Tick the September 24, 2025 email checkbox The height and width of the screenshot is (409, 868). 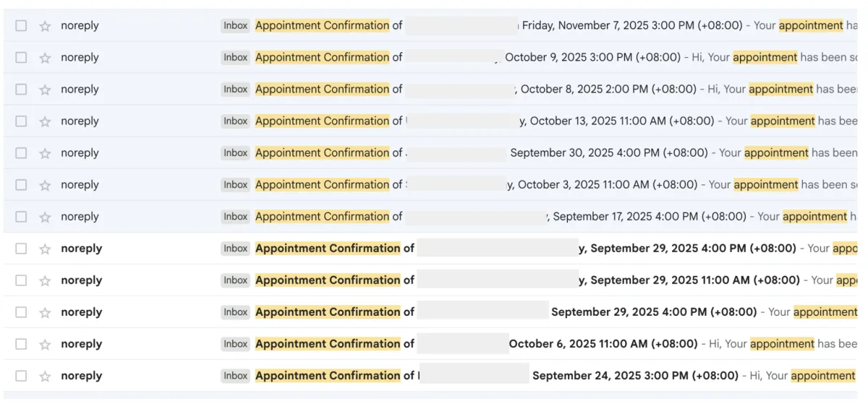tap(21, 376)
